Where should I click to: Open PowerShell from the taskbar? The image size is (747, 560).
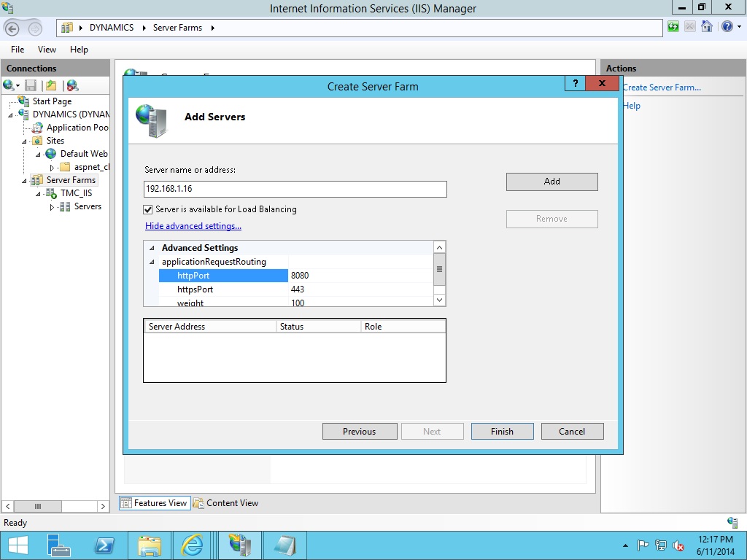pos(104,545)
